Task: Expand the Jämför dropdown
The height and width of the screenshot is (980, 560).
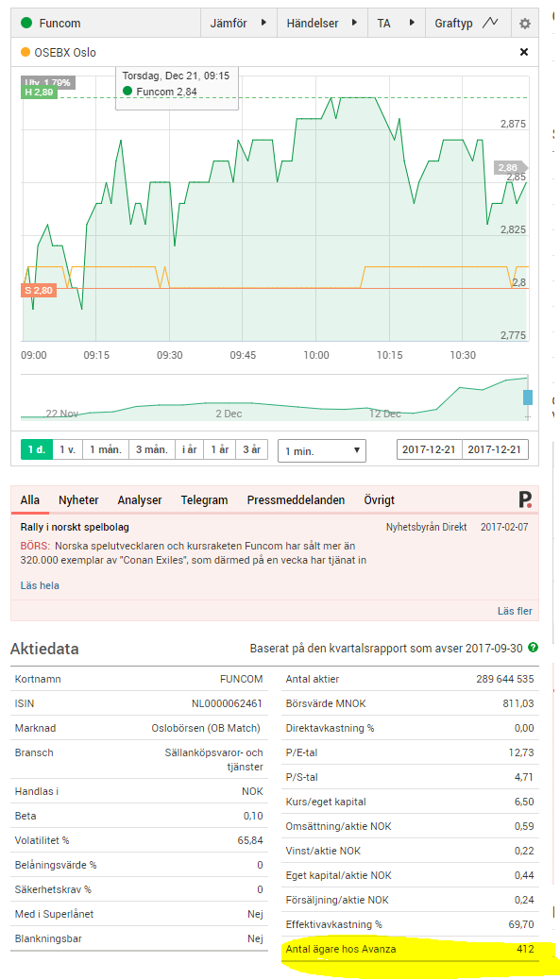Action: click(x=238, y=24)
